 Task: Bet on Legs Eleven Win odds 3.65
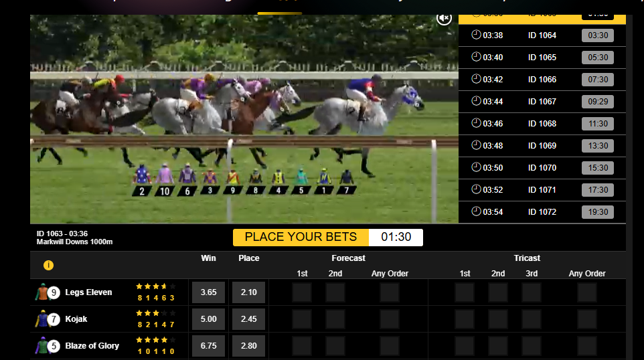(x=208, y=292)
